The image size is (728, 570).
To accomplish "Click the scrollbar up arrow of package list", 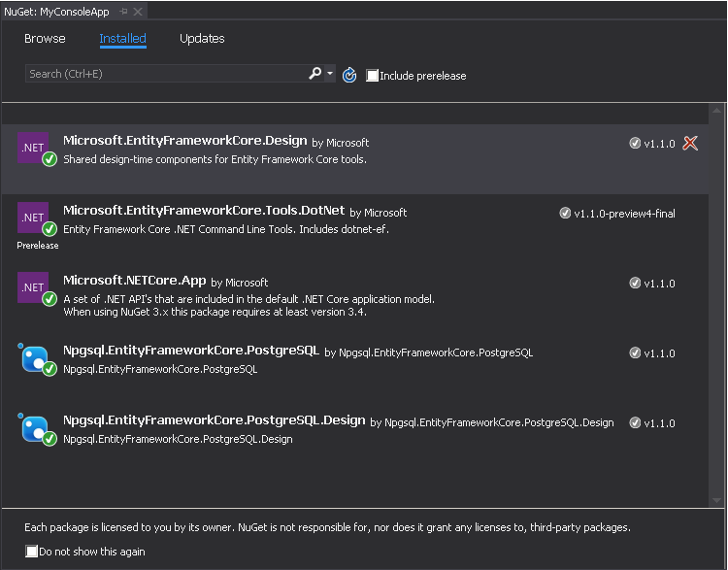I will (716, 111).
